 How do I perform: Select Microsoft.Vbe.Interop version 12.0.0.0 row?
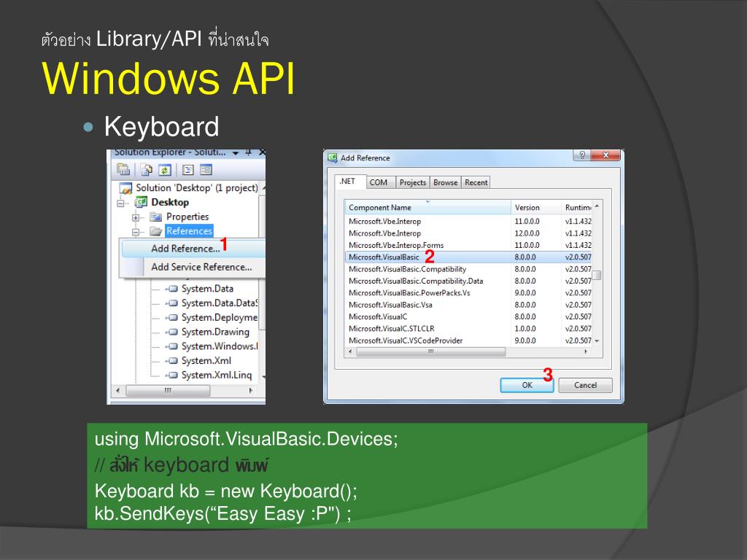coord(468,233)
